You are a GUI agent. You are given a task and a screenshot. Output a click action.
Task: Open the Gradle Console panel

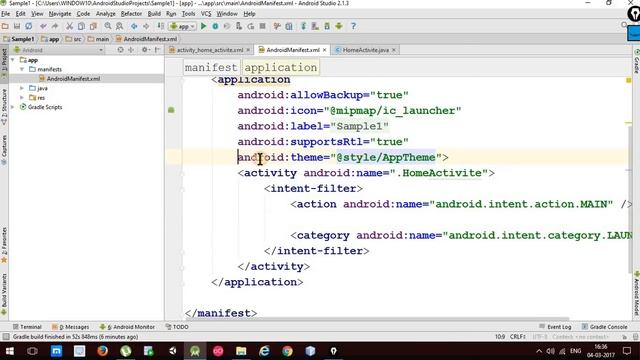[x=604, y=327]
